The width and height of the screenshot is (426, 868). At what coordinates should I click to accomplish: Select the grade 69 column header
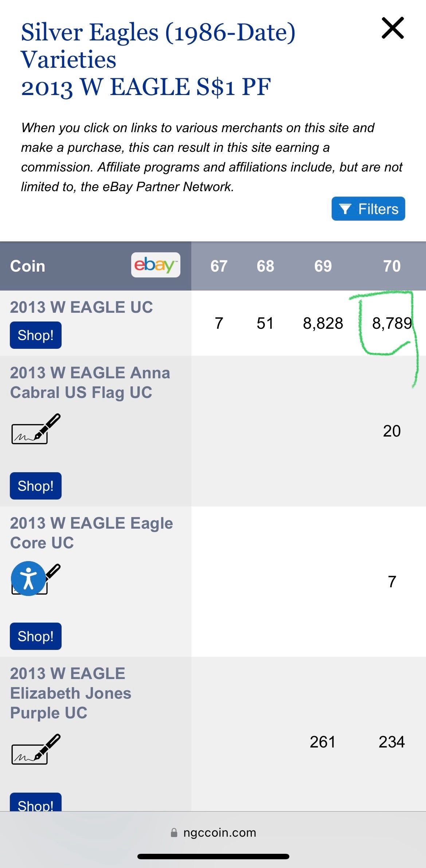pyautogui.click(x=323, y=266)
